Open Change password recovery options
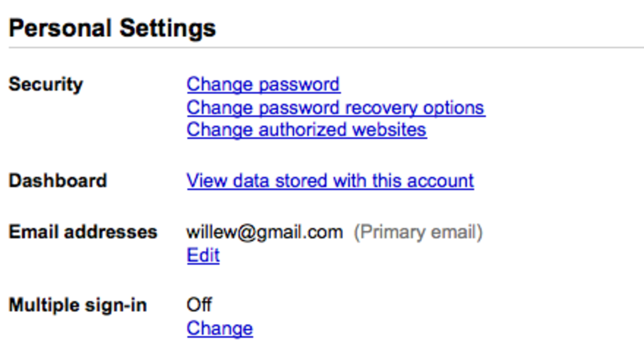The height and width of the screenshot is (364, 644). (x=336, y=108)
